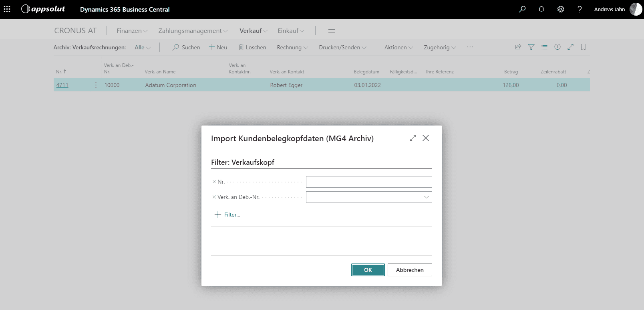Open the notifications bell
Screen dimensions: 644x310
(x=541, y=9)
